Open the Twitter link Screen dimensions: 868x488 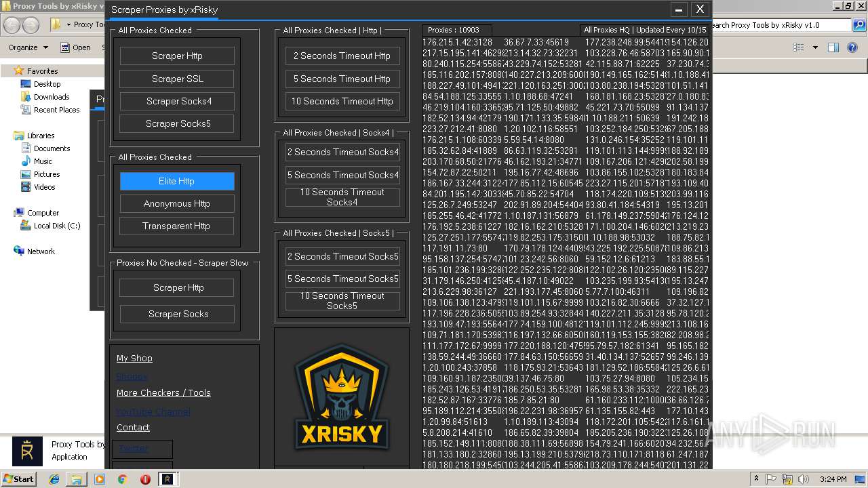point(133,448)
